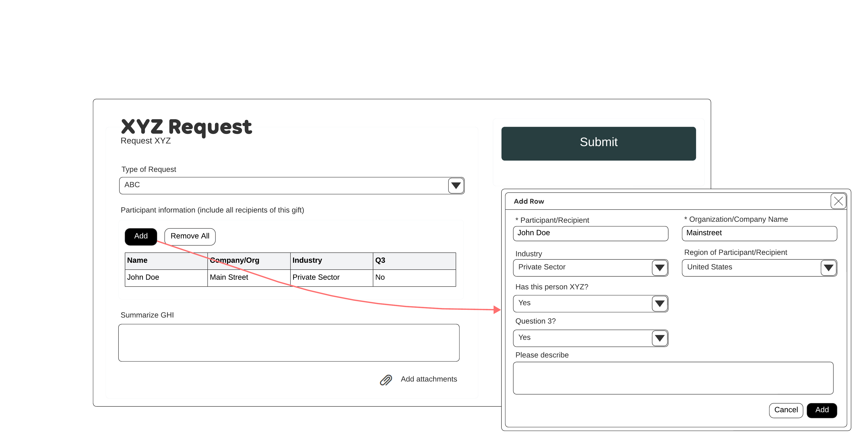
Task: Click the Organization/Company Name field
Action: 759,233
